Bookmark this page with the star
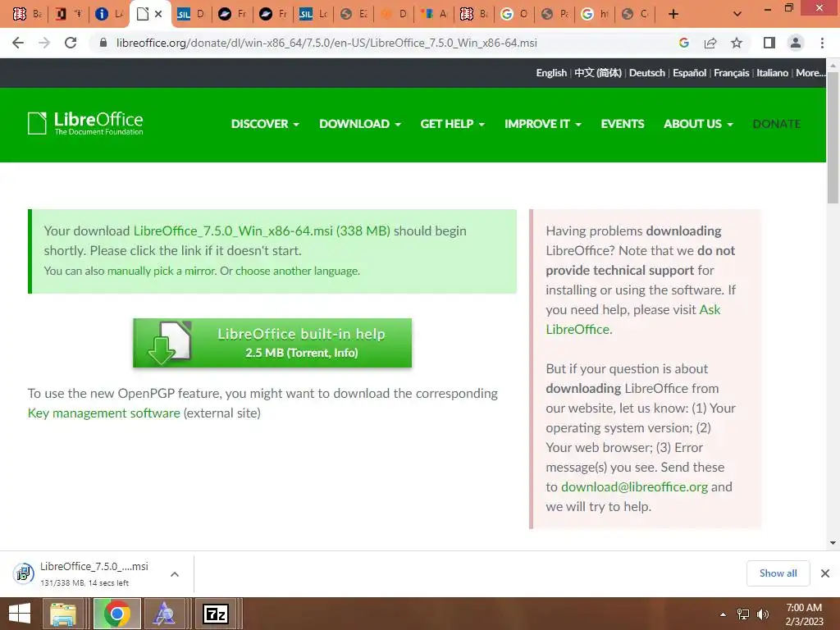The image size is (840, 630). click(737, 43)
